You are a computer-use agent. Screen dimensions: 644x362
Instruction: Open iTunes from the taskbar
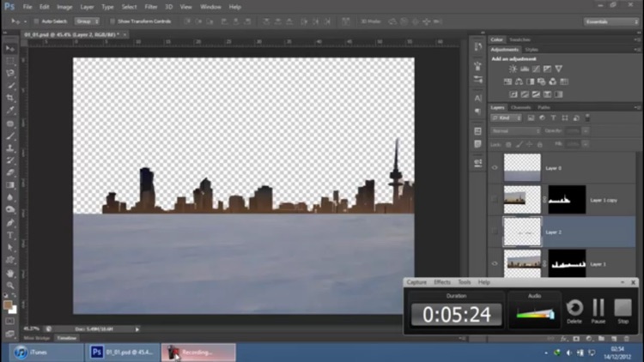[x=46, y=353]
